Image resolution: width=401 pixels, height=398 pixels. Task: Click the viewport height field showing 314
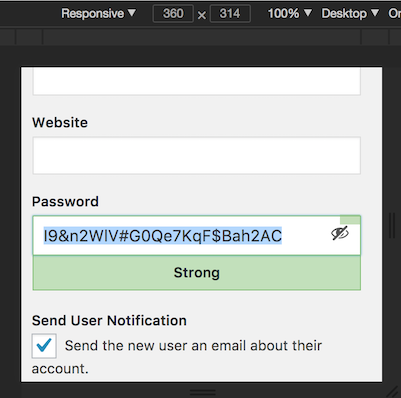(230, 14)
